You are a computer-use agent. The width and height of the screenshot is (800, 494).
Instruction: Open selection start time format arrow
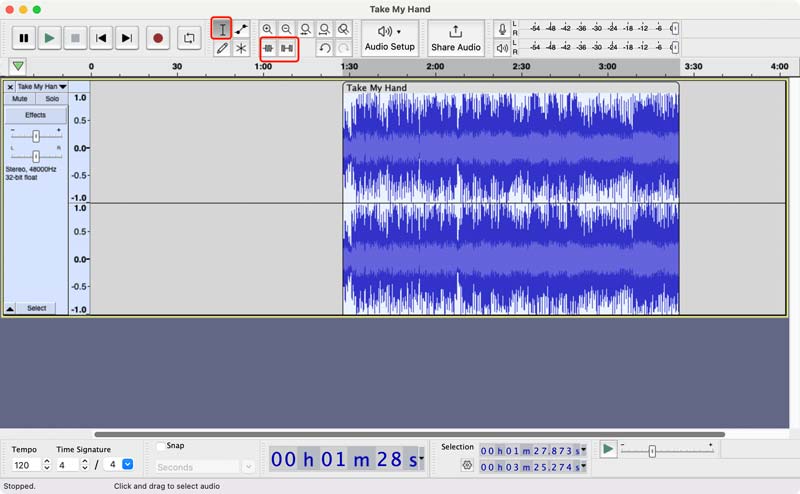tap(584, 450)
